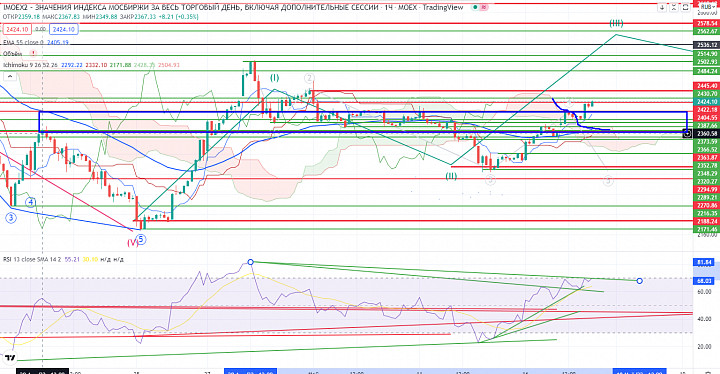The image size is (720, 374).
Task: Open the RUB currency dropdown
Action: 709,7
